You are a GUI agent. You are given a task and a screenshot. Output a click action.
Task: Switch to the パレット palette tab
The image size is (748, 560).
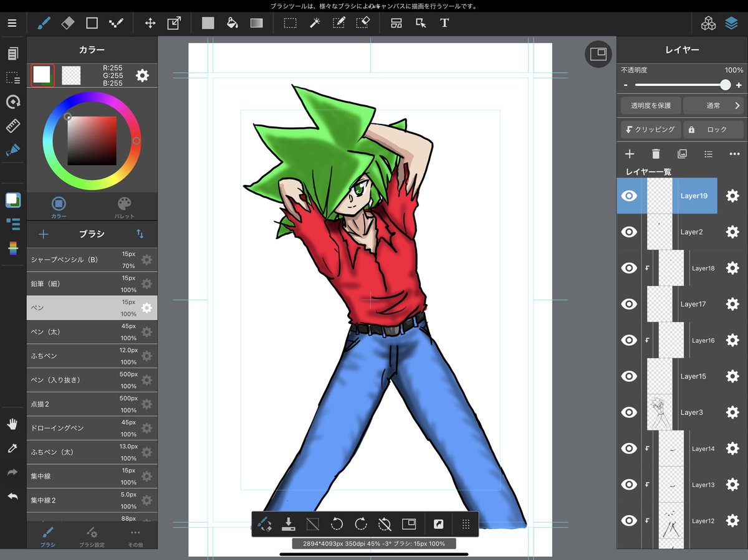[x=125, y=207]
